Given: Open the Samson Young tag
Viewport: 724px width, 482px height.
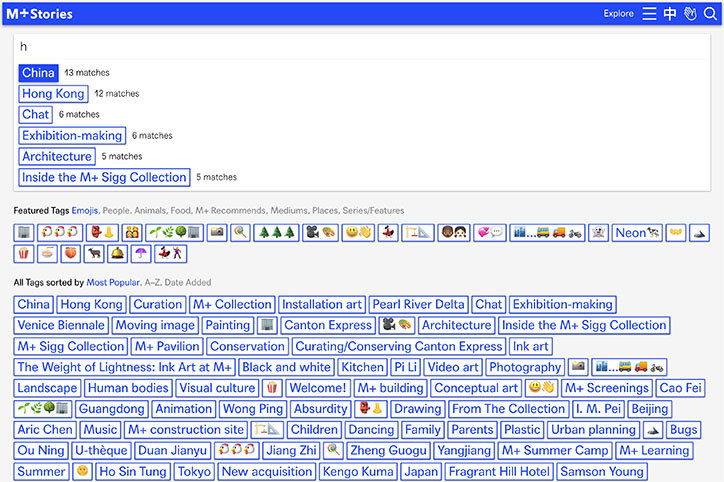Looking at the screenshot, I should [x=602, y=471].
